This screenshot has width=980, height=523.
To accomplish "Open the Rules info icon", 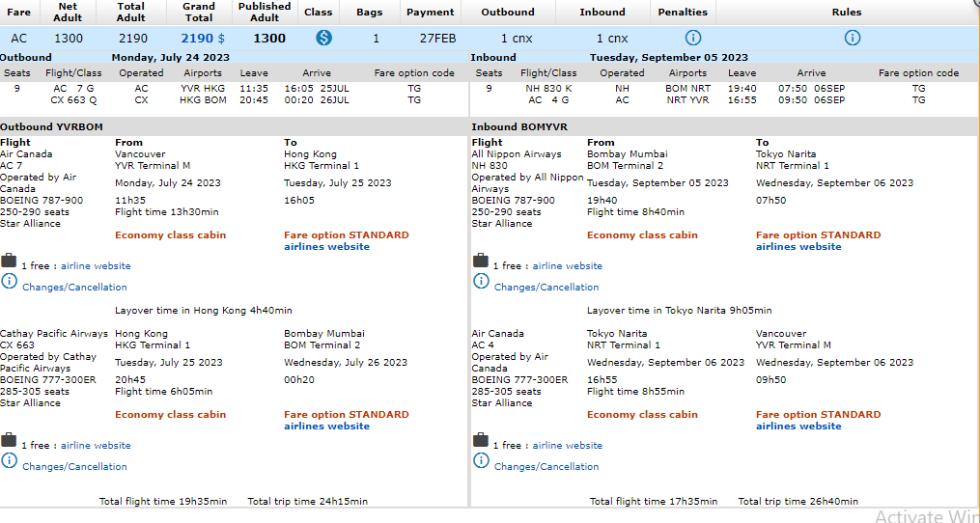I will point(852,39).
